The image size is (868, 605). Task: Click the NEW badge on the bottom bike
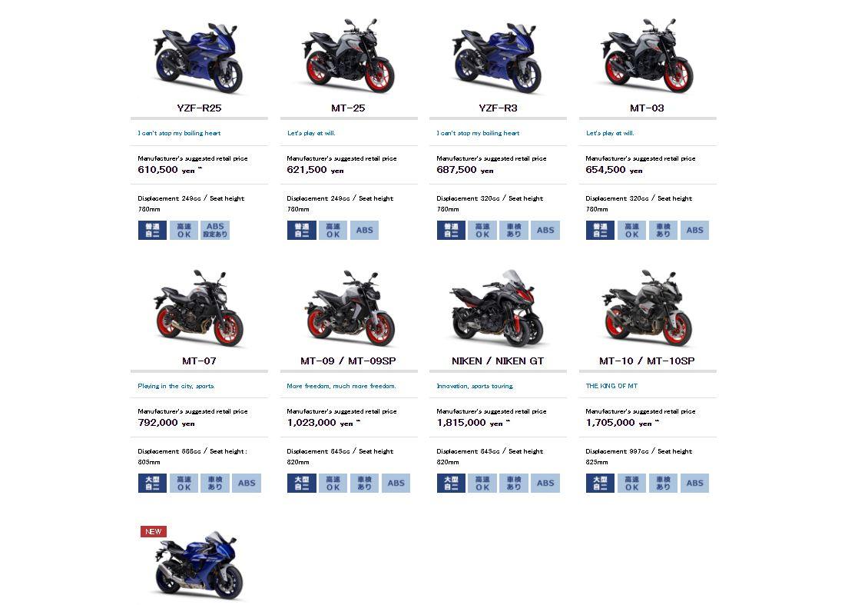(154, 531)
